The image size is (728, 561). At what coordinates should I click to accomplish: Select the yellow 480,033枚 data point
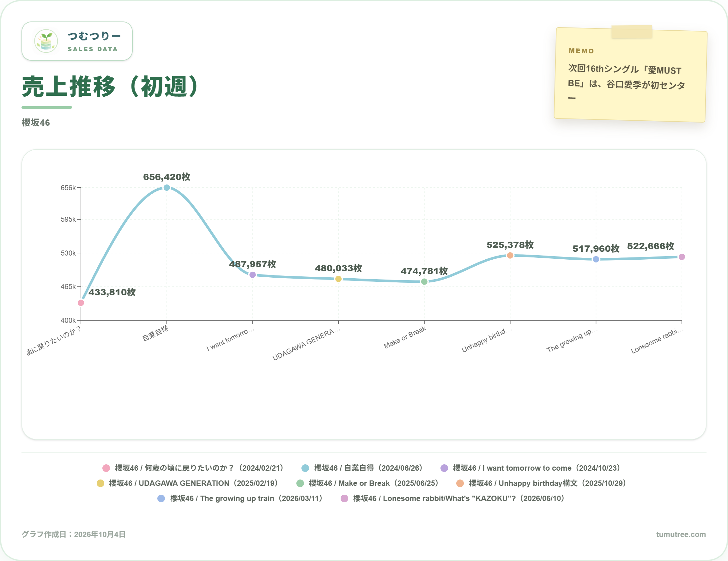[338, 279]
